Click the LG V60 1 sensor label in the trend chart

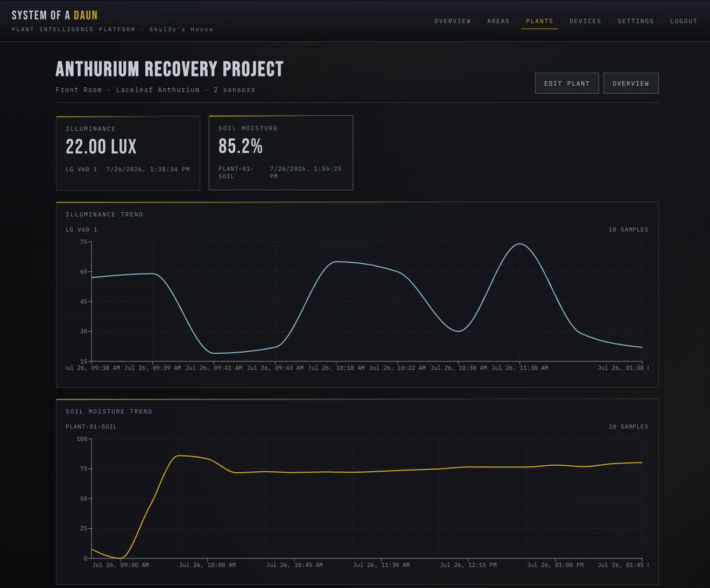(x=81, y=229)
